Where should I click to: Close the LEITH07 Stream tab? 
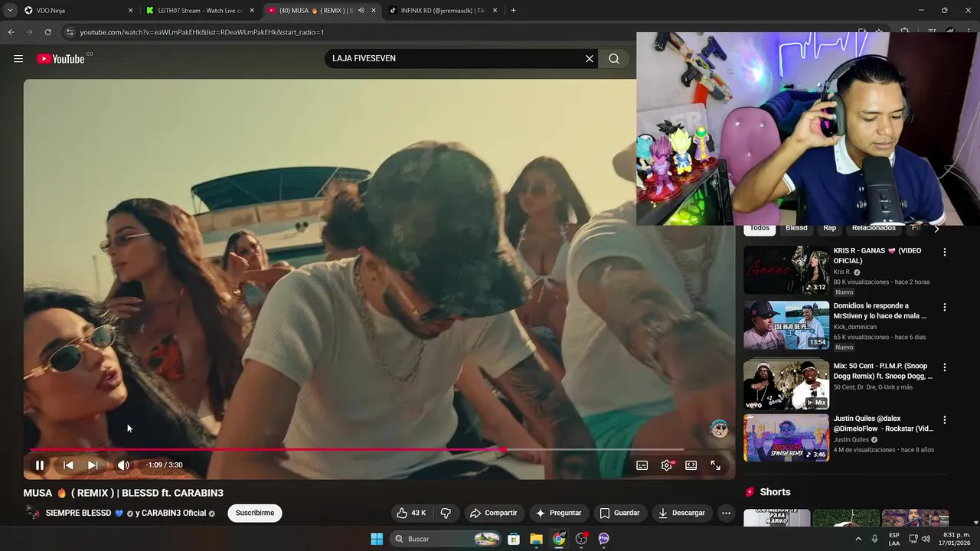click(x=252, y=11)
